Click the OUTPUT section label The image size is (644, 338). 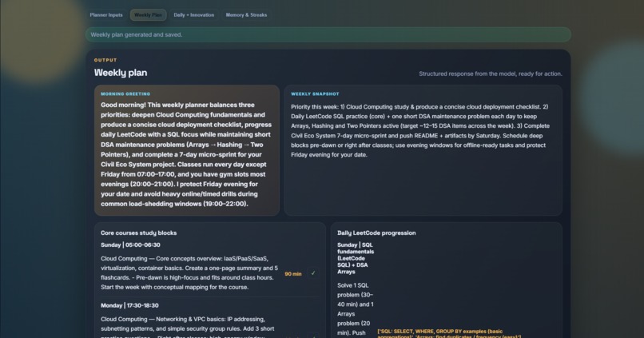point(105,60)
